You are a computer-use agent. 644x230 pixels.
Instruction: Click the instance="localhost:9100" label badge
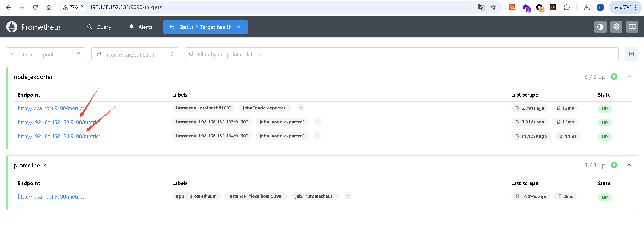pyautogui.click(x=203, y=108)
